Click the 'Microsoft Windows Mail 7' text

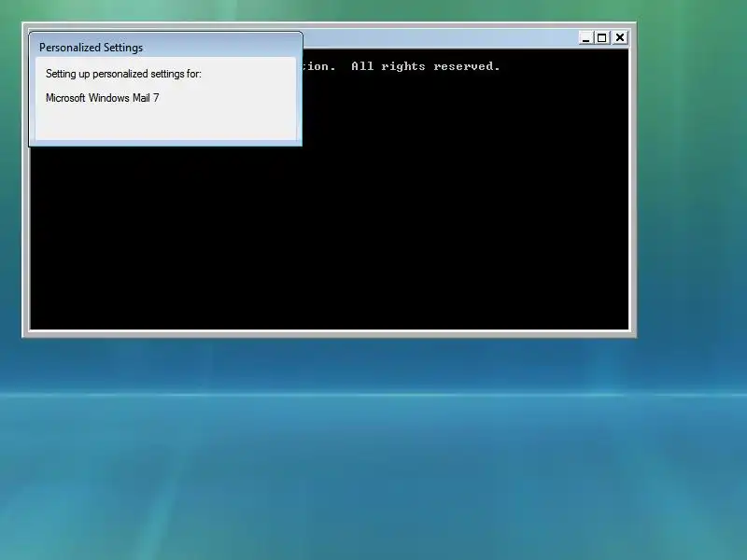pyautogui.click(x=103, y=98)
